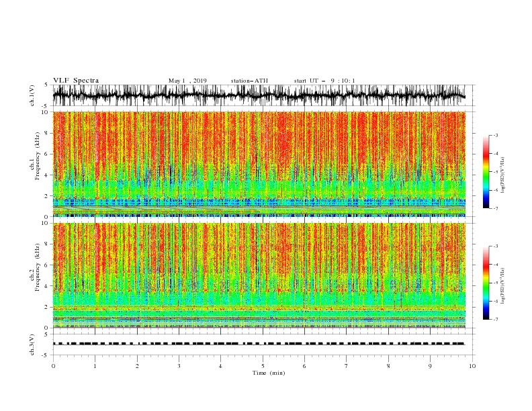The image size is (532, 411).
Task: Select the date text "May 1 , 2019"
Action: coord(187,81)
